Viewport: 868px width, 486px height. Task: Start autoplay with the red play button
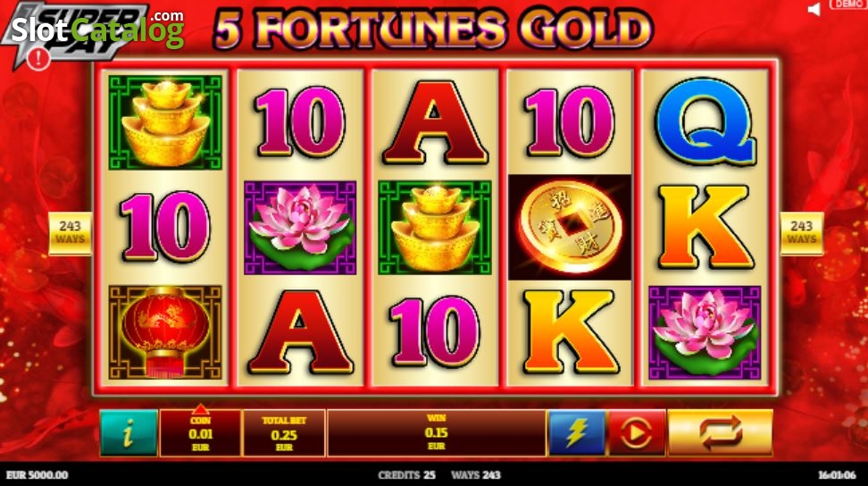[x=637, y=433]
